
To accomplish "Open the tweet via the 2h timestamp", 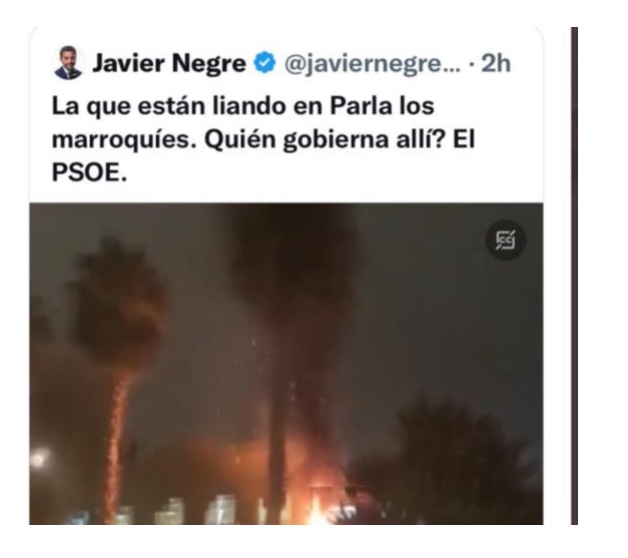I will coord(496,63).
